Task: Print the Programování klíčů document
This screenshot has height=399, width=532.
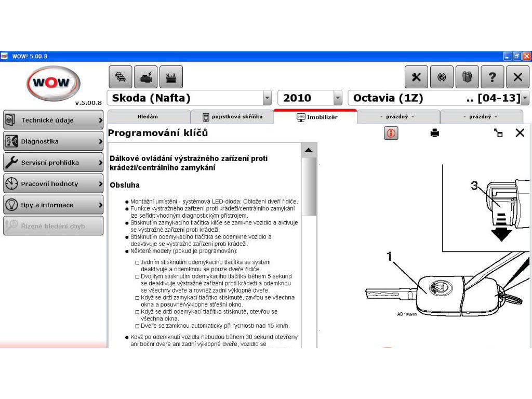Action: [435, 133]
